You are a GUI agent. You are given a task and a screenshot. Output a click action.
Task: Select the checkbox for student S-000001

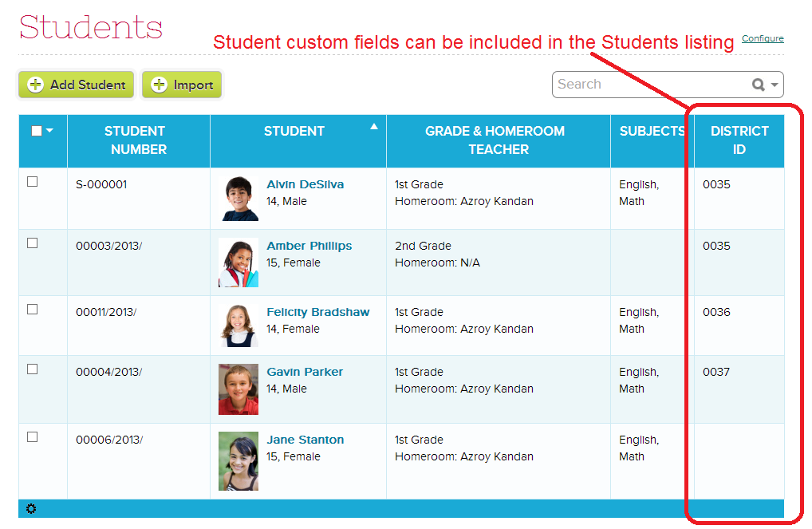click(x=33, y=182)
